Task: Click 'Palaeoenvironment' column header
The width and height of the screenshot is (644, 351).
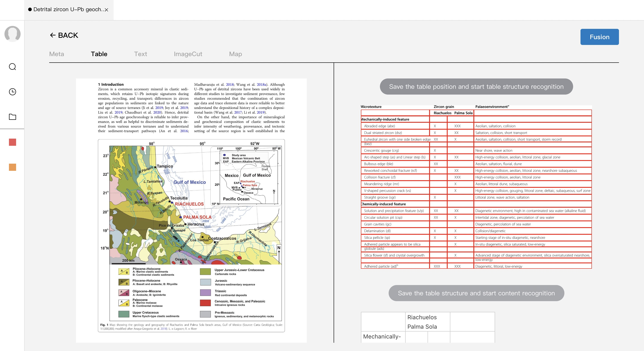Action: point(492,107)
